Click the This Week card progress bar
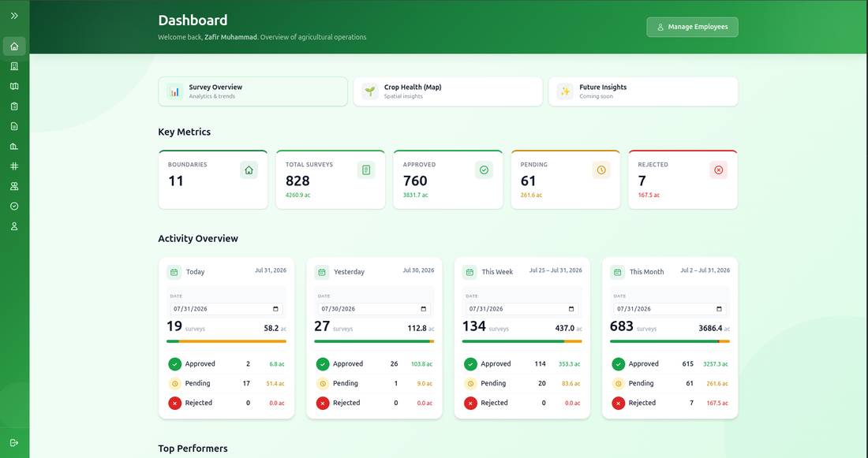This screenshot has height=458, width=868. tap(522, 341)
